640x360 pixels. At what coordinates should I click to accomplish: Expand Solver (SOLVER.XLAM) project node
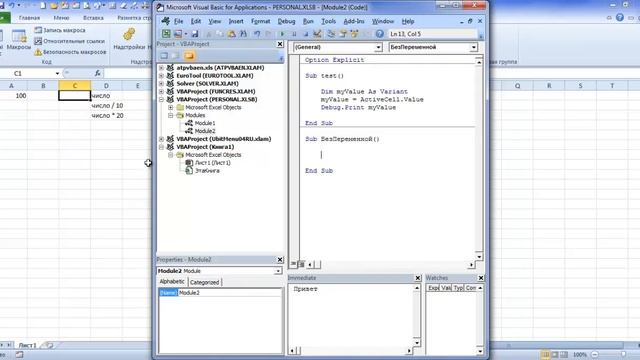point(161,83)
